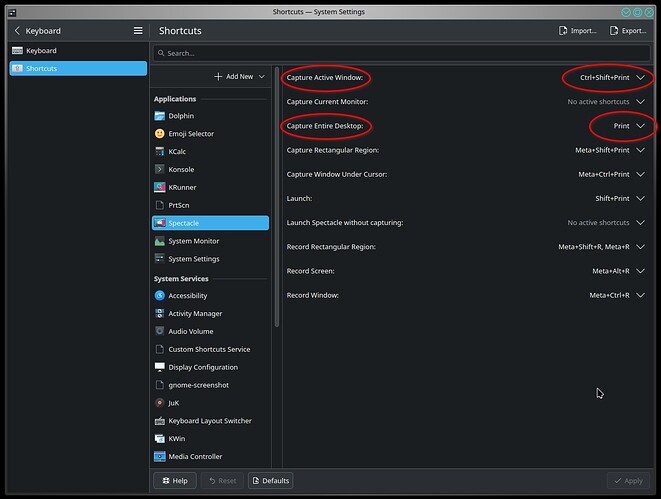The image size is (661, 499).
Task: Select Custom Shortcuts Service icon
Action: pyautogui.click(x=159, y=349)
